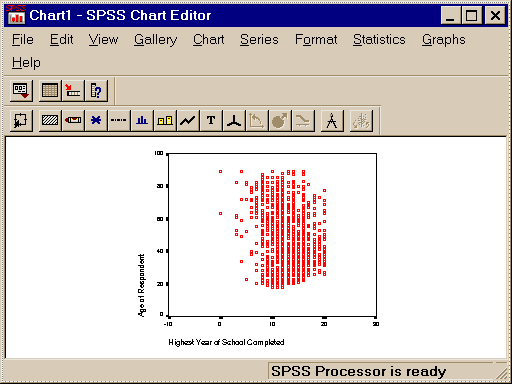The width and height of the screenshot is (512, 384).
Task: Click the blue Marker style icon
Action: tap(96, 120)
